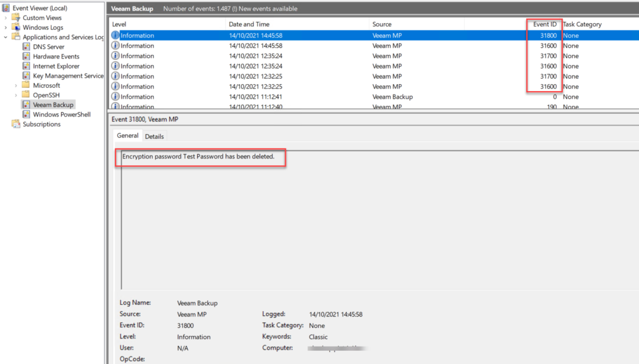
Task: Click the Subscriptions icon in the tree
Action: point(16,124)
